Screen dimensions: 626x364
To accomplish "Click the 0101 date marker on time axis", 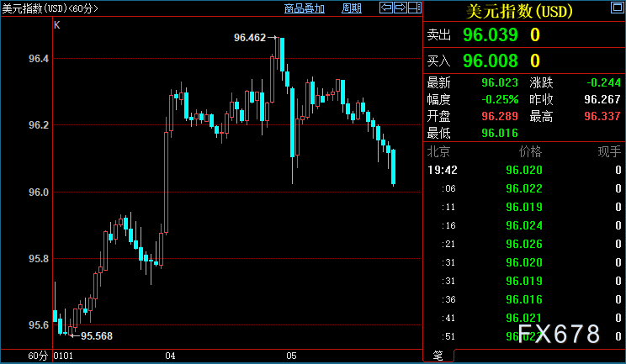I will coord(63,356).
